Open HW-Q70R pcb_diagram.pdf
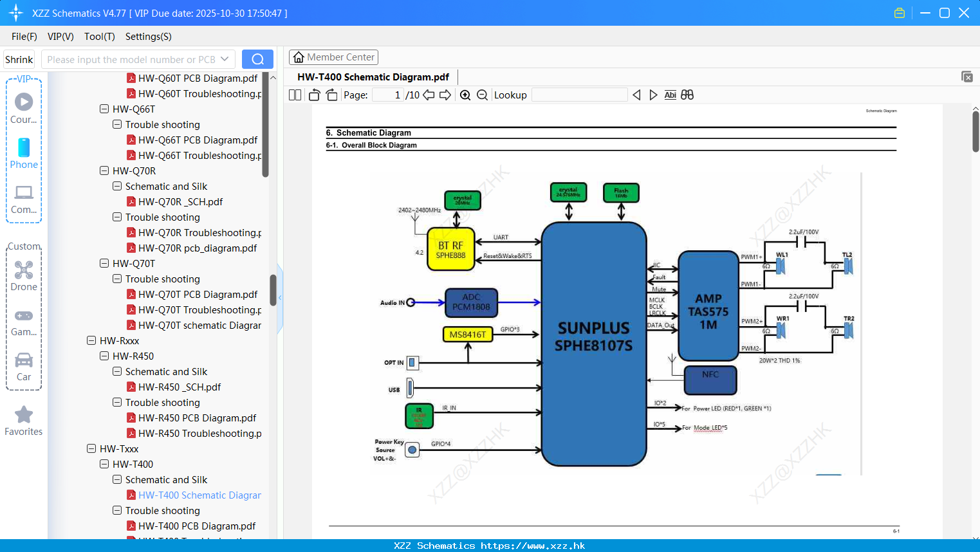The width and height of the screenshot is (980, 552). 197,248
